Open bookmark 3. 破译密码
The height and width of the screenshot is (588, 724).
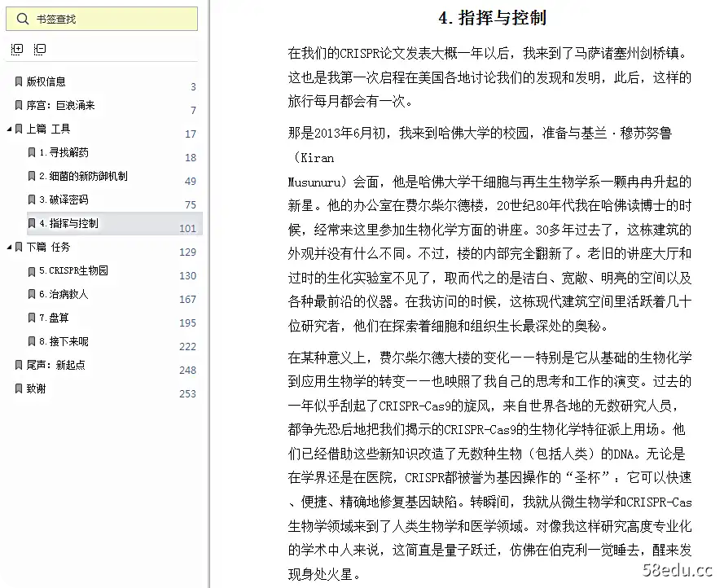click(x=64, y=200)
